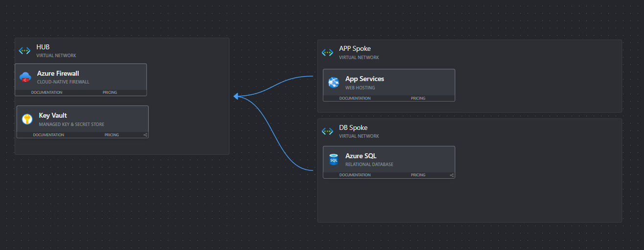
Task: Click the share icon on Azure SQL card
Action: [452, 175]
